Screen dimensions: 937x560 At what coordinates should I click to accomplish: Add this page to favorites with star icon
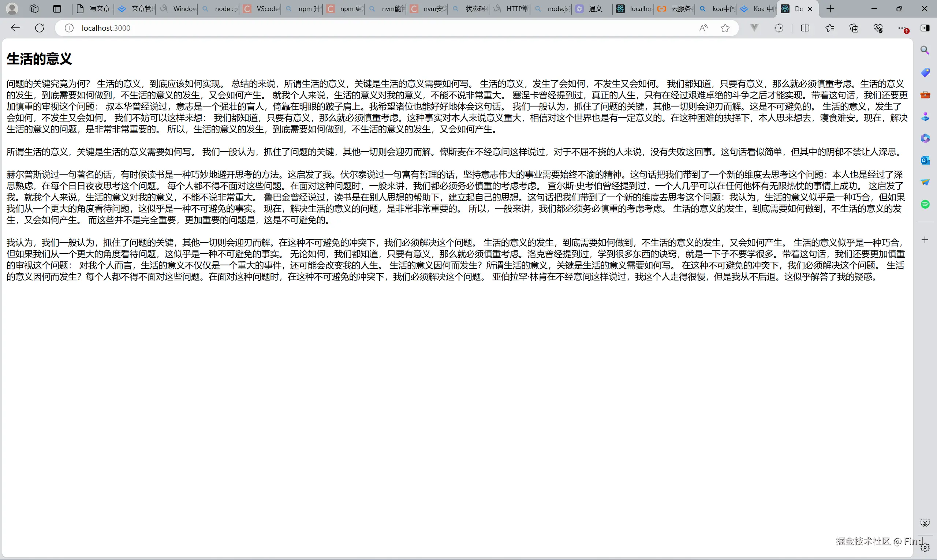click(725, 28)
